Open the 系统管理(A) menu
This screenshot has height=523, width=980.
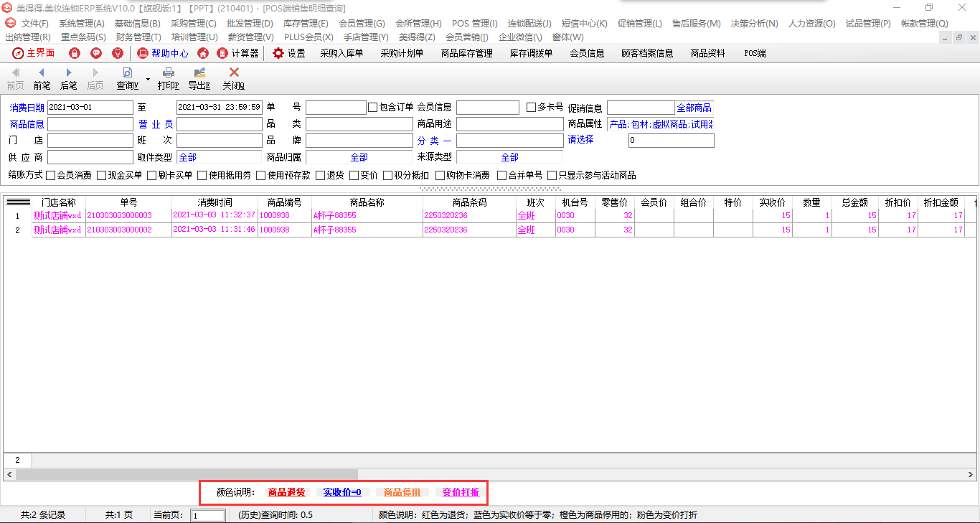tap(81, 24)
